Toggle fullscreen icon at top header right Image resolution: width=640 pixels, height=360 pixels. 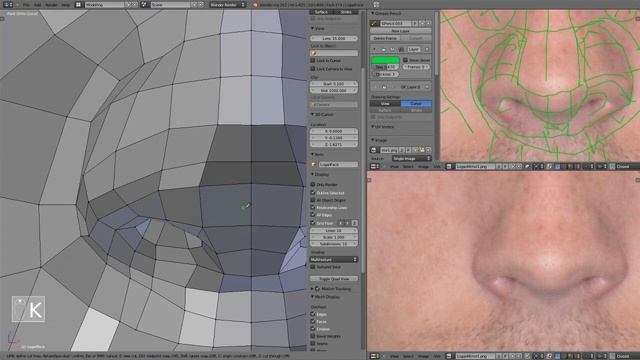[x=376, y=5]
